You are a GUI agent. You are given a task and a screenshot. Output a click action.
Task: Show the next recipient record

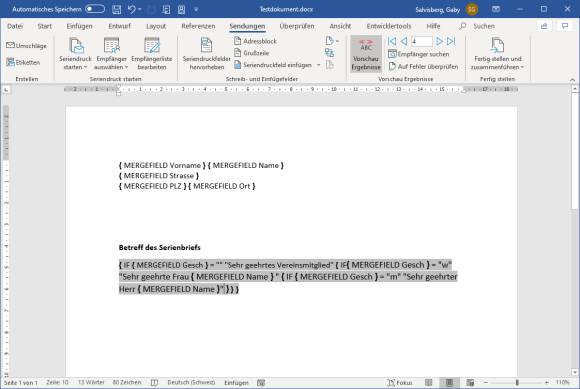point(439,41)
